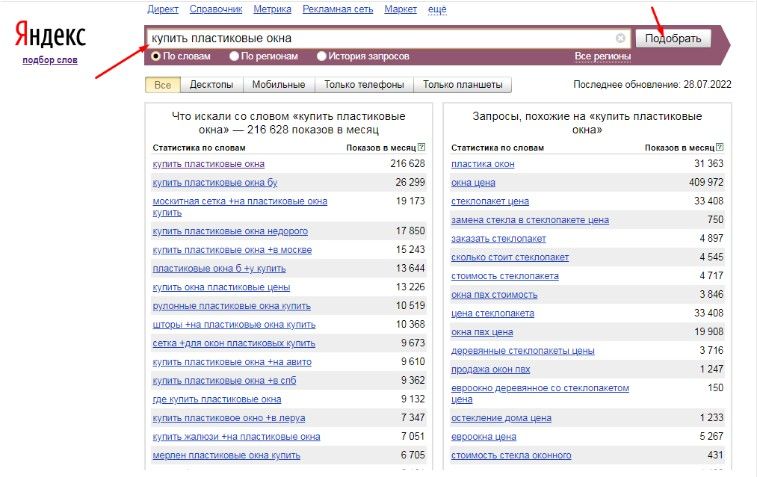757x477 pixels.
Task: Click the 'Подобрать' button
Action: pos(673,38)
